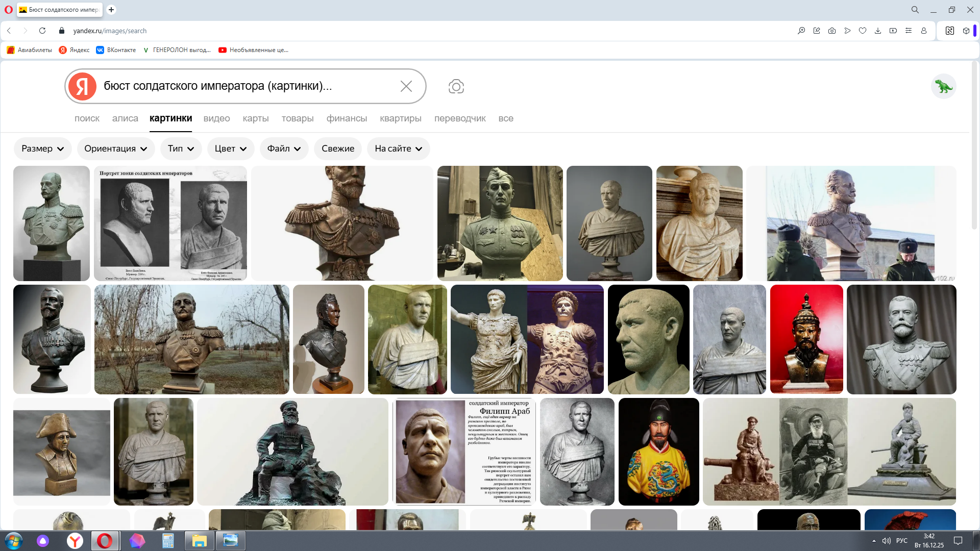This screenshot has width=980, height=551.
Task: Expand the Ориентация filter dropdown
Action: pos(115,148)
